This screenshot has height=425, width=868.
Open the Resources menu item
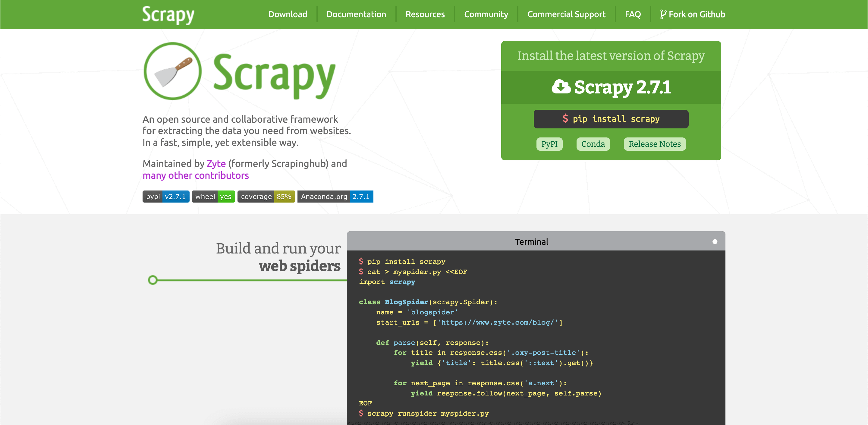pyautogui.click(x=425, y=14)
